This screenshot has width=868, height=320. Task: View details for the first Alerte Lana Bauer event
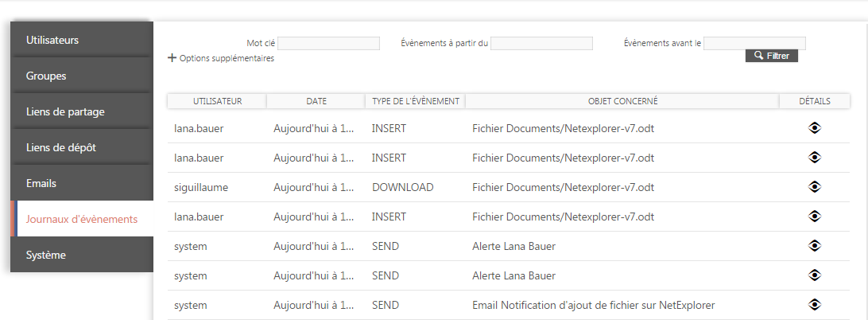click(814, 246)
